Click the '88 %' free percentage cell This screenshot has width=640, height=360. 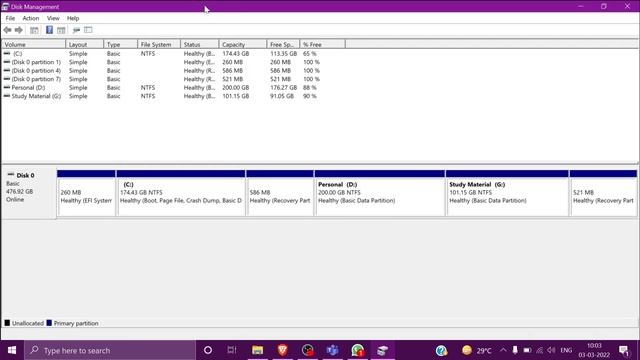[310, 87]
